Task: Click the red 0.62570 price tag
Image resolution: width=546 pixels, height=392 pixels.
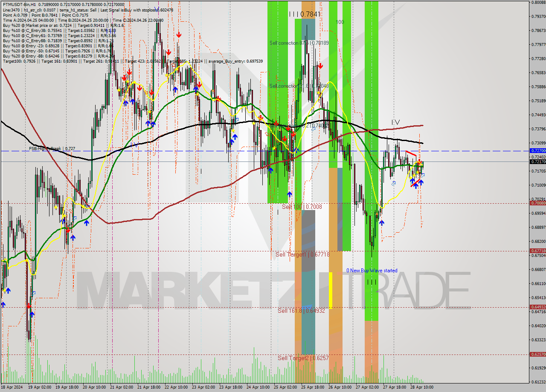Action: [x=537, y=355]
